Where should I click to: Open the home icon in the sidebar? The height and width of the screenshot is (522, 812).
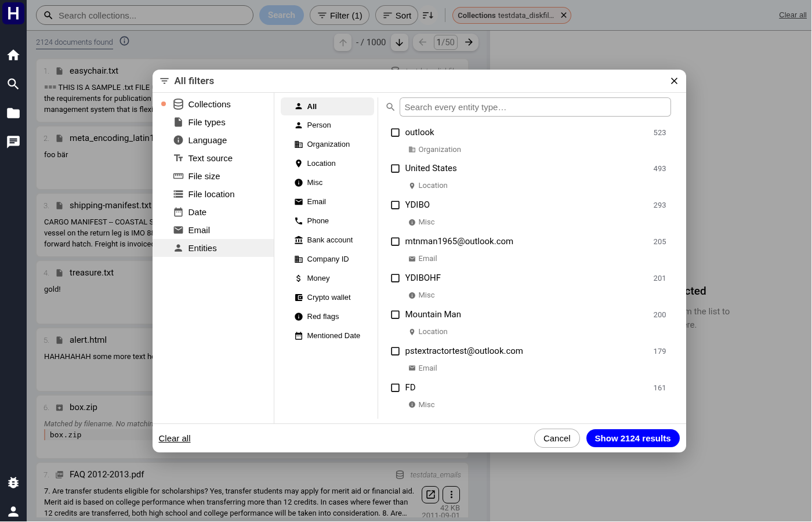tap(13, 55)
